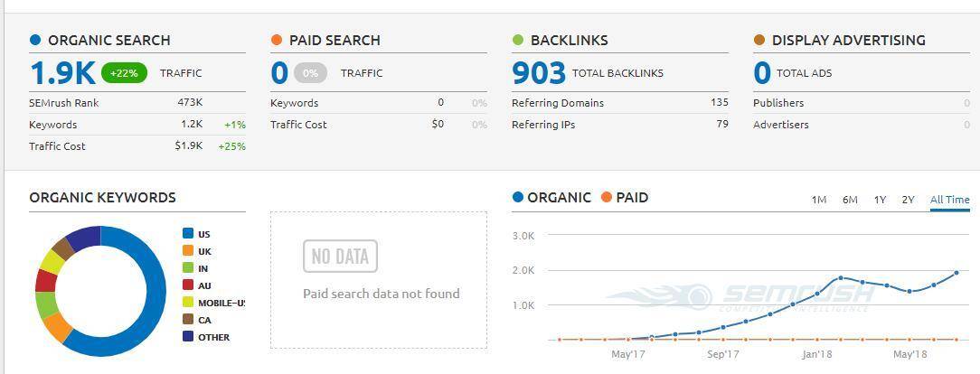
Task: Toggle the PAID series in chart legend
Action: (x=625, y=197)
